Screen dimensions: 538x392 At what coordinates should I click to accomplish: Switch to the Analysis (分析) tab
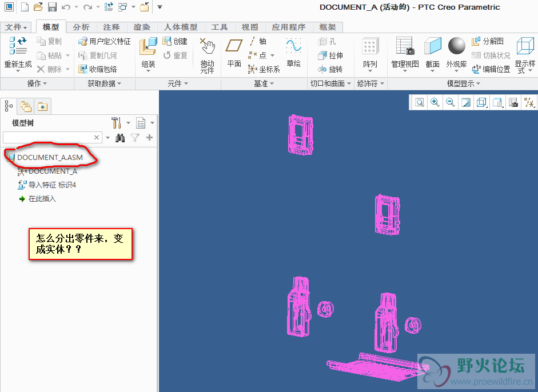tap(81, 27)
